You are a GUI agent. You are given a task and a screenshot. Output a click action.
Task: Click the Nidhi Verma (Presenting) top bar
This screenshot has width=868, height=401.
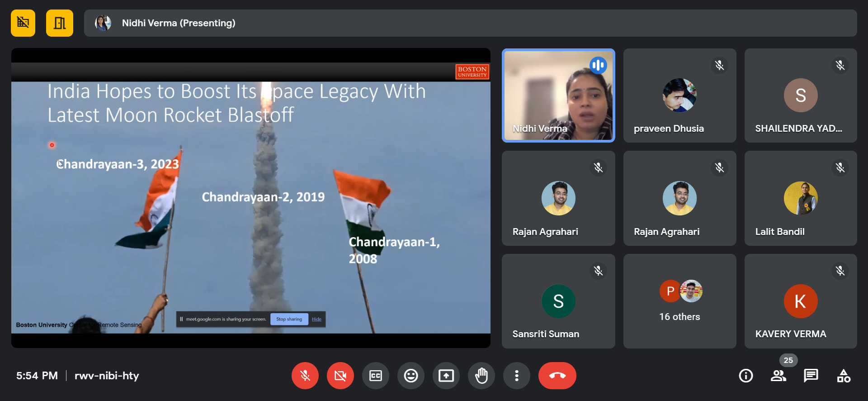coord(470,23)
